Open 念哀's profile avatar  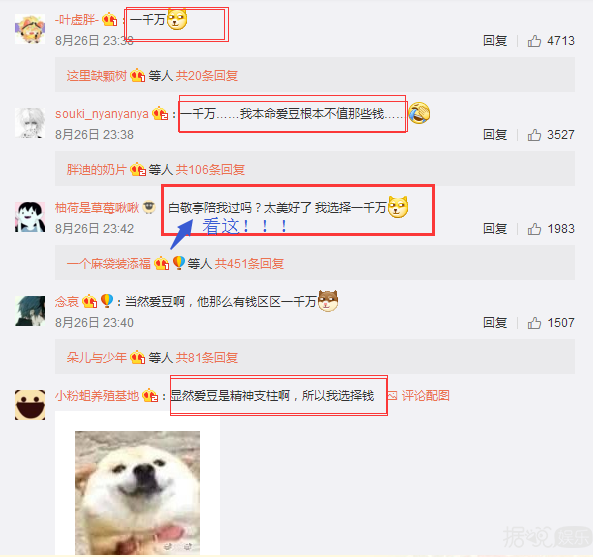pyautogui.click(x=30, y=311)
